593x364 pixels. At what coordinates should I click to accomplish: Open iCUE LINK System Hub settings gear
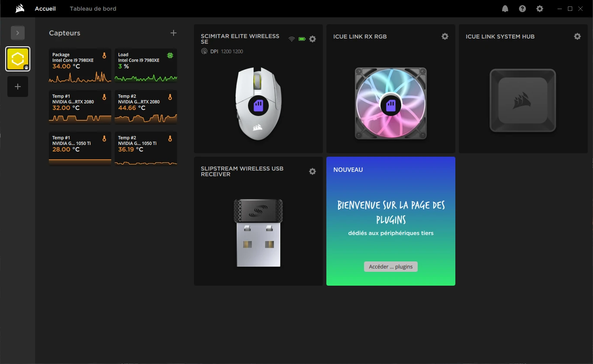coord(577,36)
